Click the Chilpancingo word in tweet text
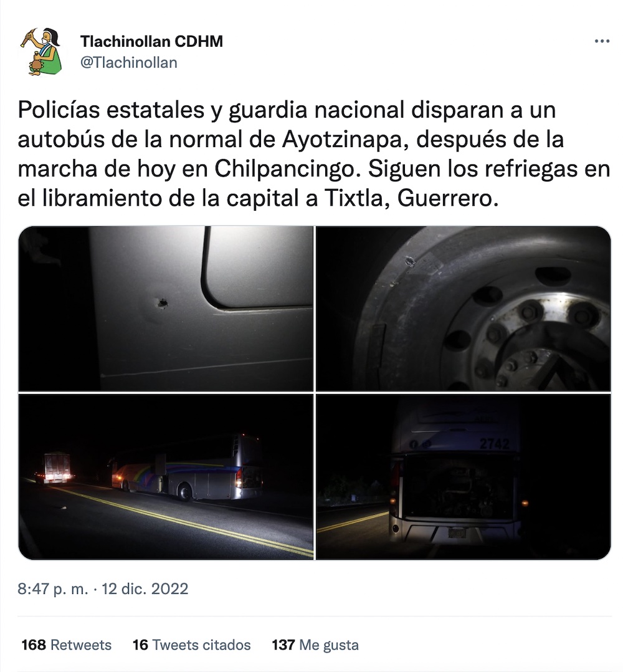Screen dimensions: 623x672 point(285,169)
